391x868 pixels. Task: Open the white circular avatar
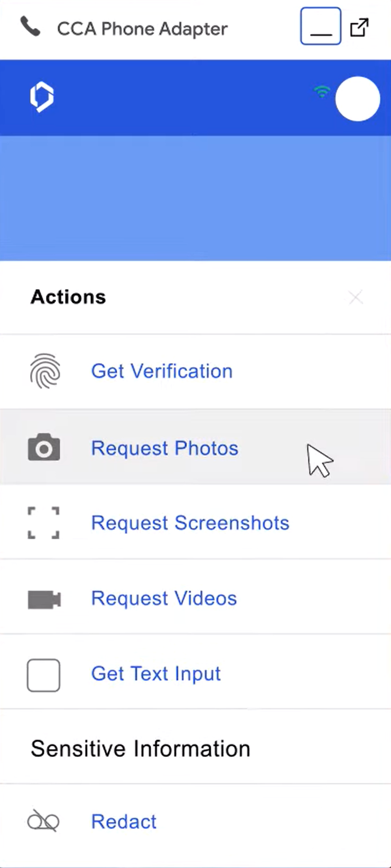click(358, 99)
